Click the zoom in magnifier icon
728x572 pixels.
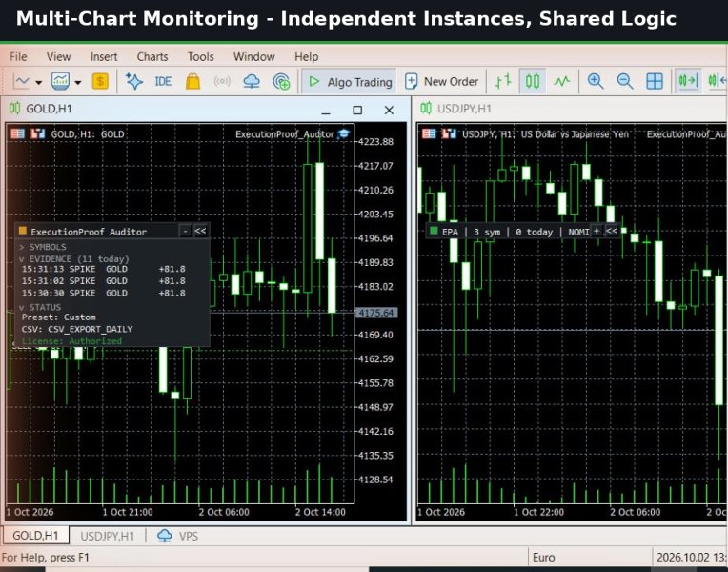coord(595,82)
